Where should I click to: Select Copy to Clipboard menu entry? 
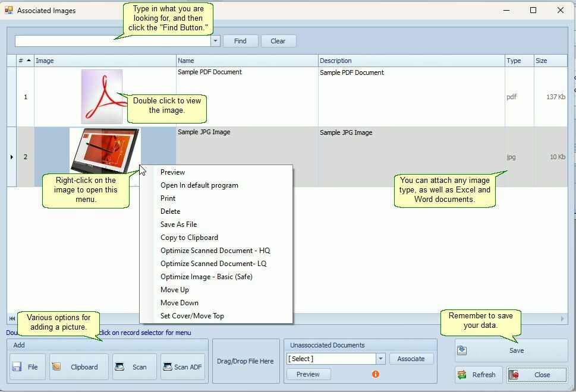click(x=189, y=238)
